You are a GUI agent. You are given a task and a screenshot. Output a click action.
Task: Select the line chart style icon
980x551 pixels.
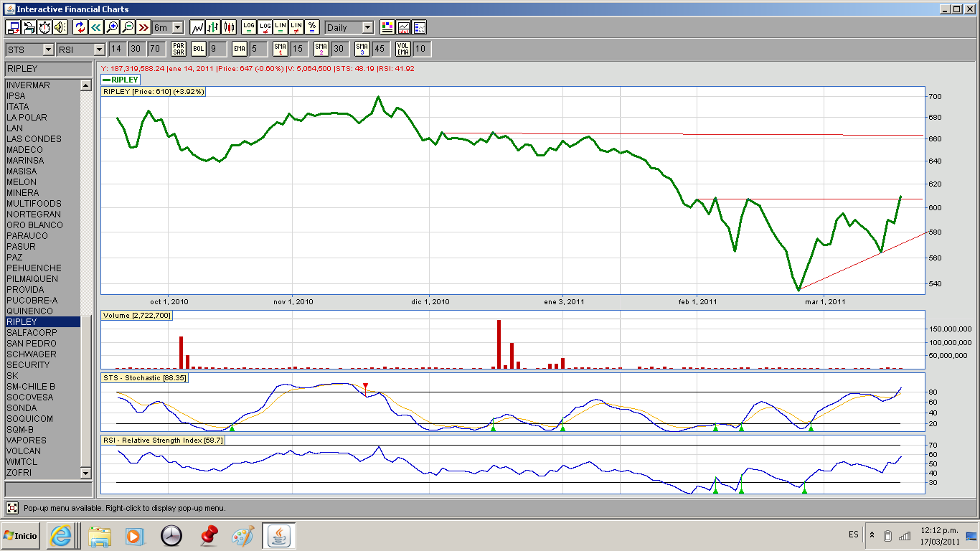(198, 27)
